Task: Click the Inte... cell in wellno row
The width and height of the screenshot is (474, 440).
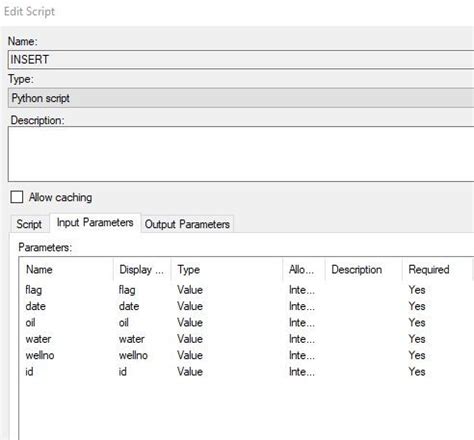Action: [302, 355]
